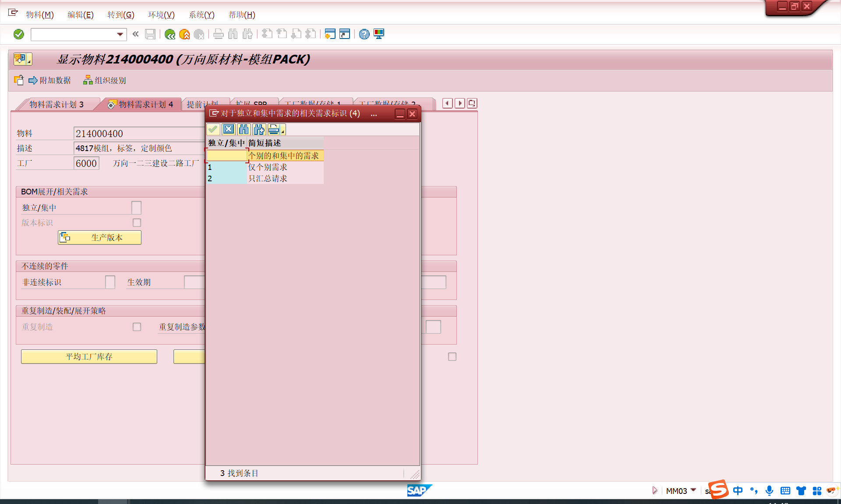
Task: Switch to 物料需求计划 3 tab
Action: click(56, 104)
